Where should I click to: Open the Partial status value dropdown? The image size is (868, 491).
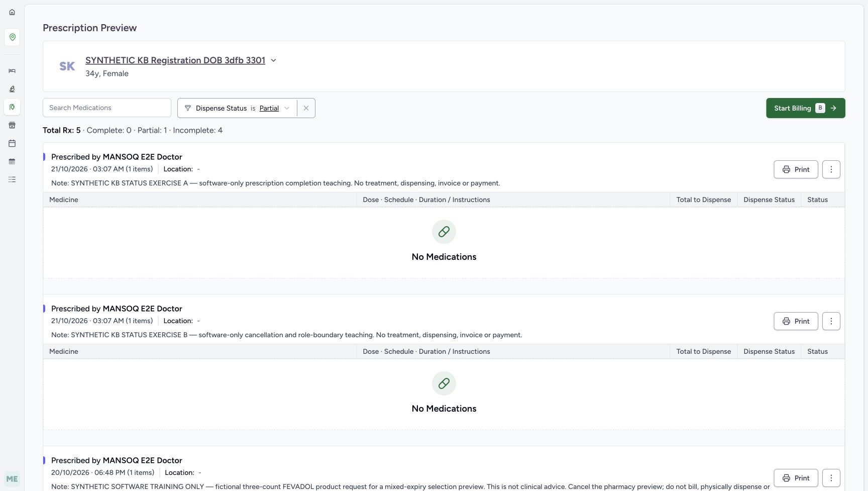[x=274, y=108]
